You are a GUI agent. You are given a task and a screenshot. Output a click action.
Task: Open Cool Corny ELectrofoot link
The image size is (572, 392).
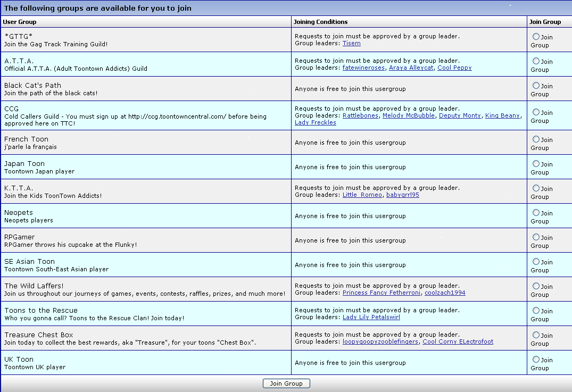(458, 341)
